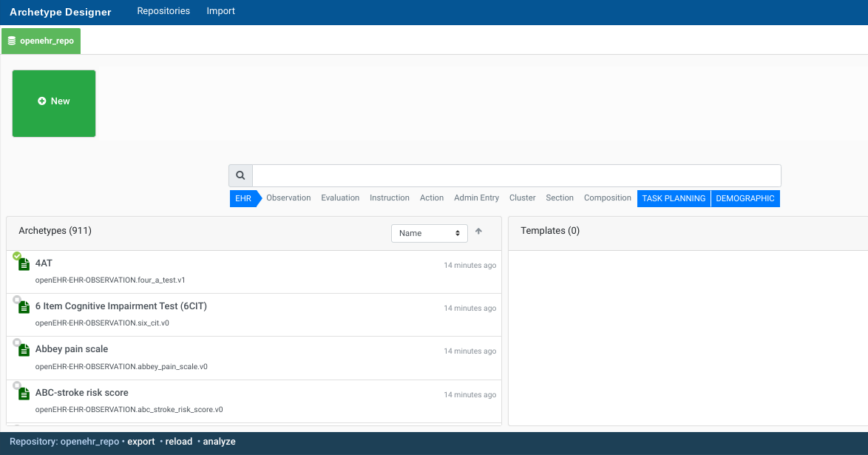This screenshot has height=455, width=868.
Task: Select the openehr_repo repository tab
Action: [41, 41]
